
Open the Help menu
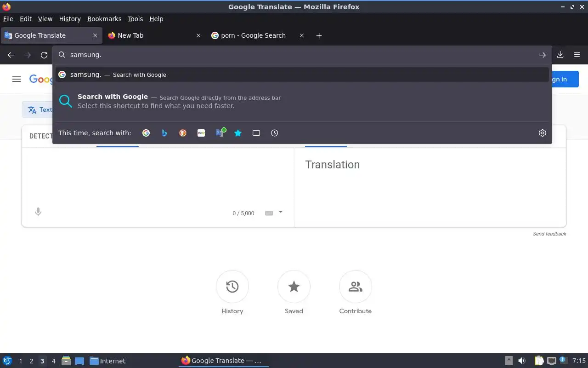tap(156, 19)
